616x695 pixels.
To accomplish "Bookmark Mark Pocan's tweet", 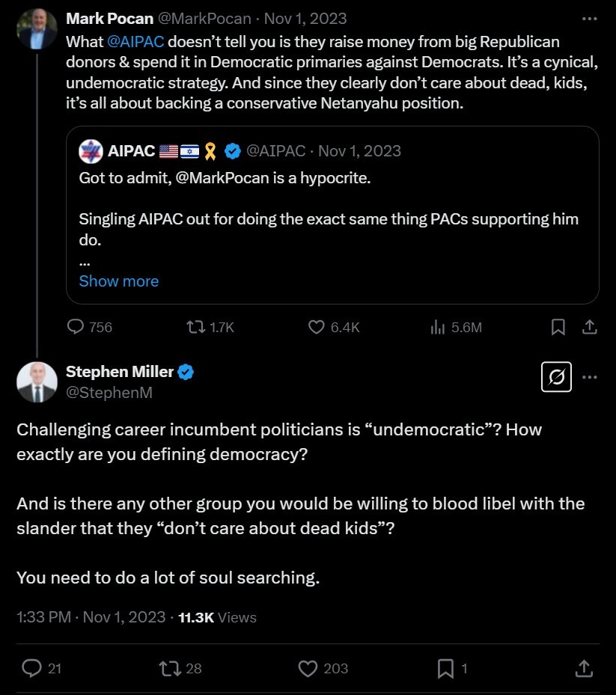I will pyautogui.click(x=558, y=327).
